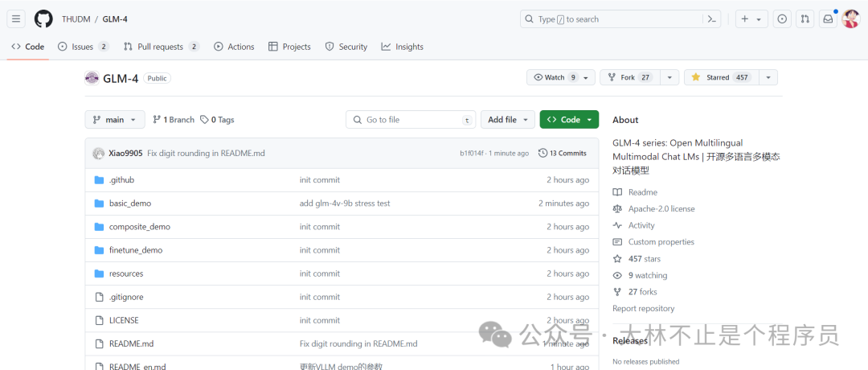Image resolution: width=868 pixels, height=370 pixels.
Task: Open the .github folder
Action: pyautogui.click(x=122, y=180)
